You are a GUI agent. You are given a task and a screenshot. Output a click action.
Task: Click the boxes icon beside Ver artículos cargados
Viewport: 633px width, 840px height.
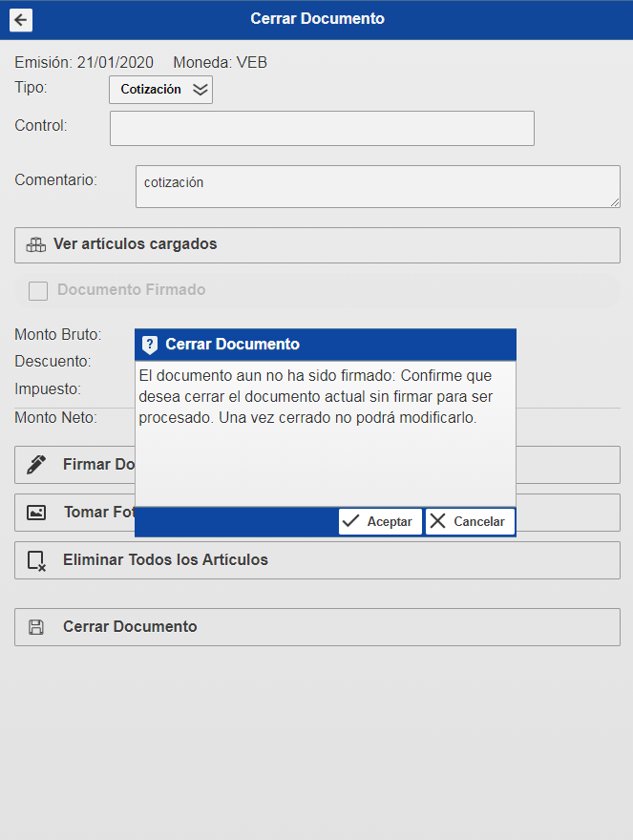(36, 244)
